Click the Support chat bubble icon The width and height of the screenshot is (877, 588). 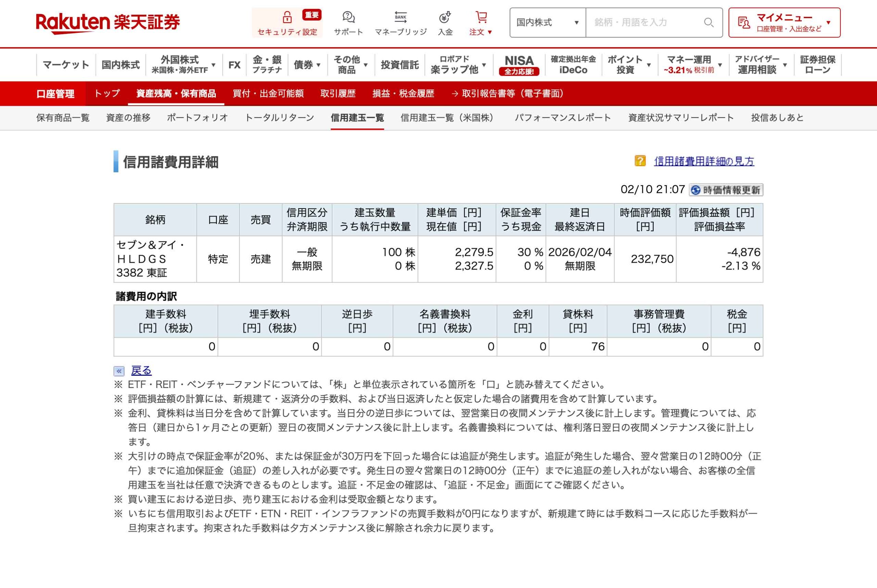[348, 17]
